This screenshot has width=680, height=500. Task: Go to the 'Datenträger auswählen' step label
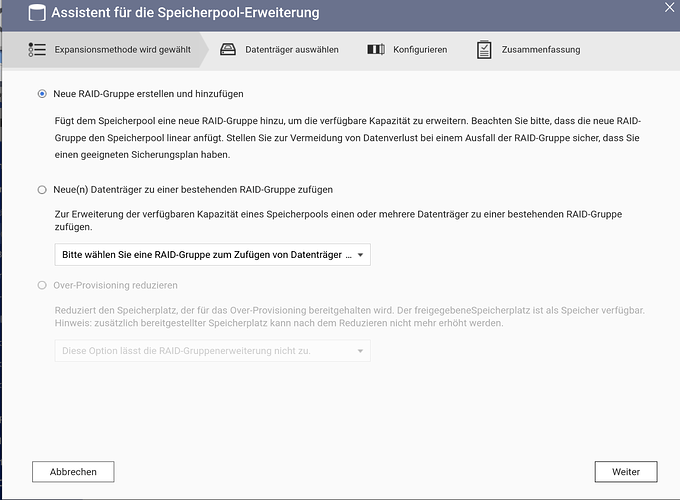click(x=292, y=49)
